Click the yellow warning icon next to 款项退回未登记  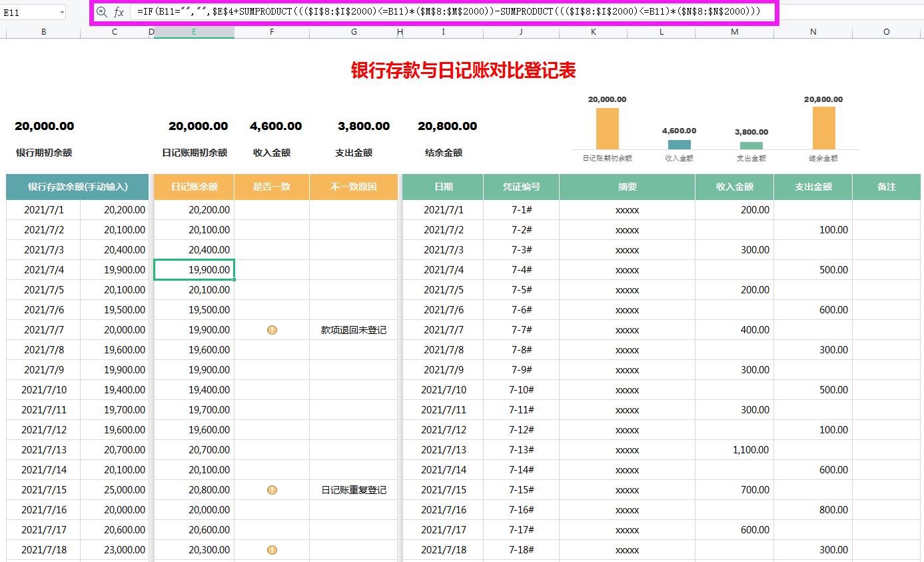point(272,330)
